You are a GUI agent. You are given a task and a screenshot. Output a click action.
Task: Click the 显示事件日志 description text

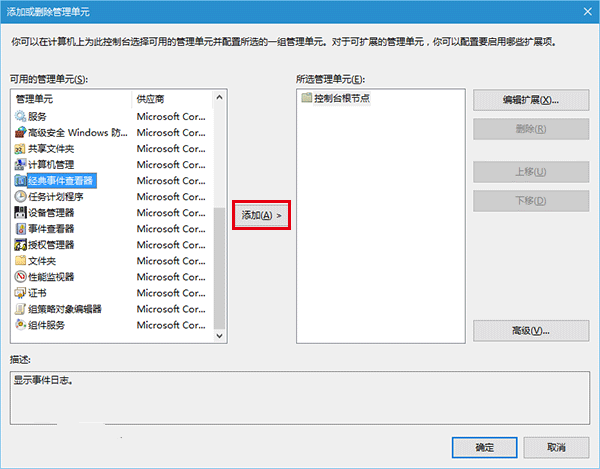pyautogui.click(x=43, y=380)
